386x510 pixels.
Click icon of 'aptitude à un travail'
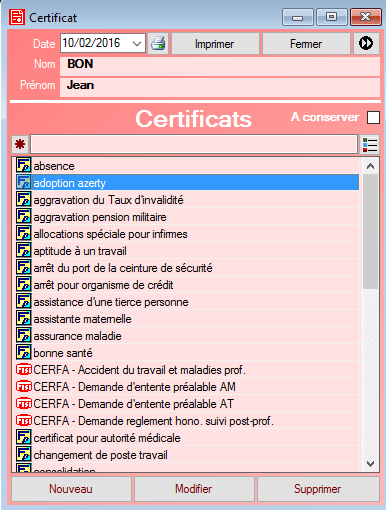tap(23, 250)
